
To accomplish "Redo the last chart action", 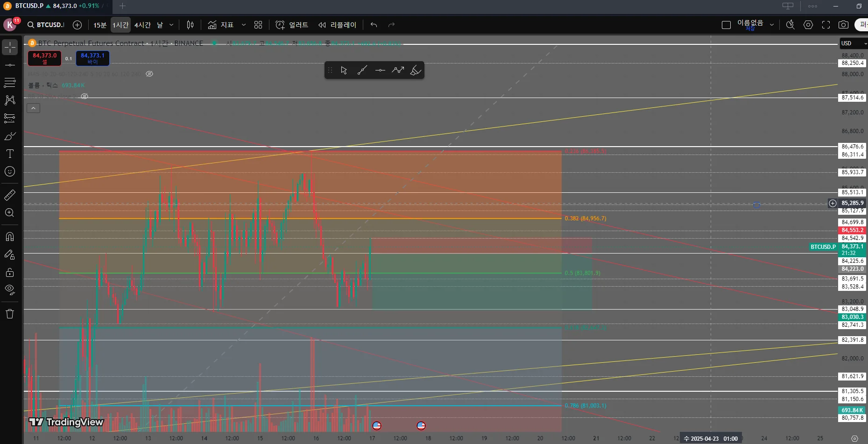I will [x=391, y=25].
